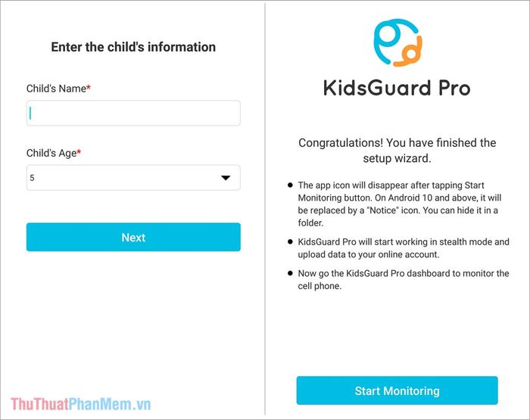Image resolution: width=530 pixels, height=420 pixels.
Task: Click the Child's Age label
Action: (x=50, y=153)
